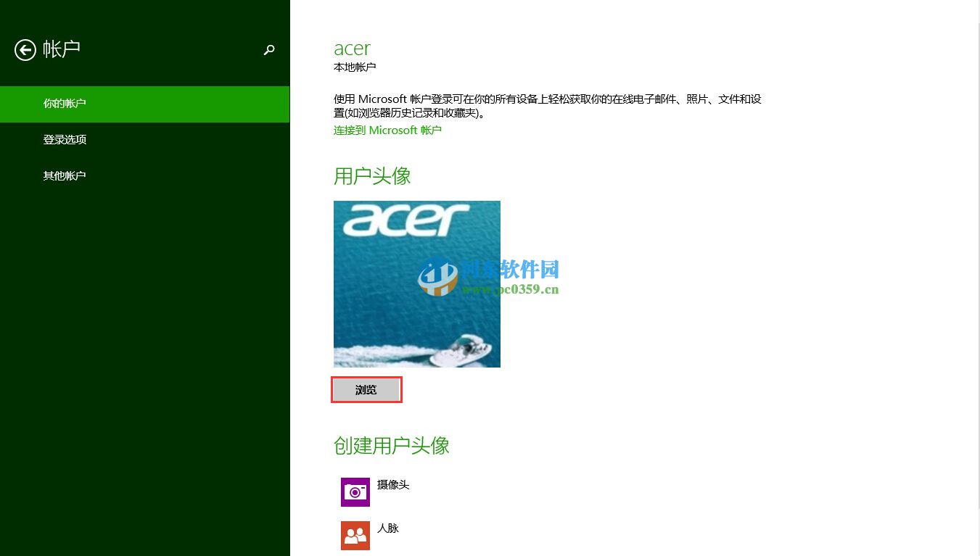The image size is (980, 556).
Task: Click the 用户头像 section heading
Action: (371, 175)
